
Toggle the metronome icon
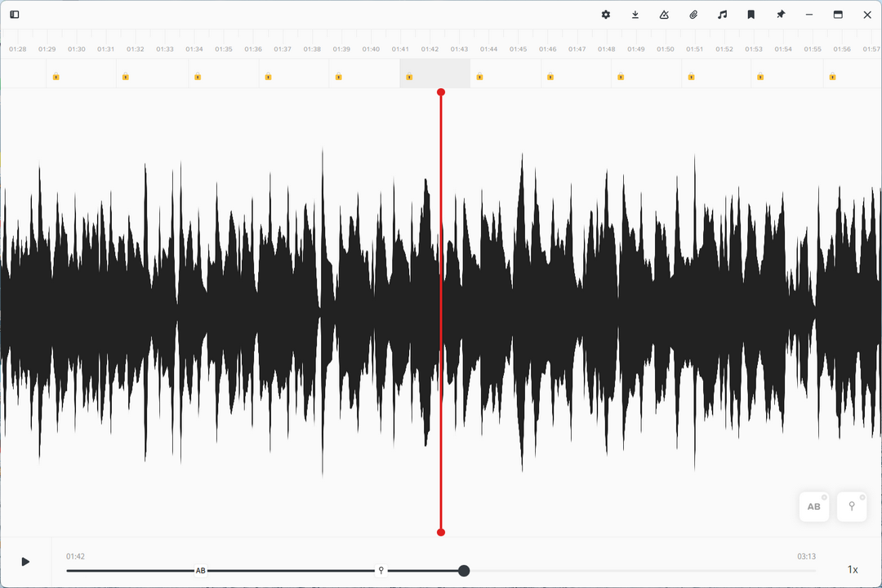point(664,15)
